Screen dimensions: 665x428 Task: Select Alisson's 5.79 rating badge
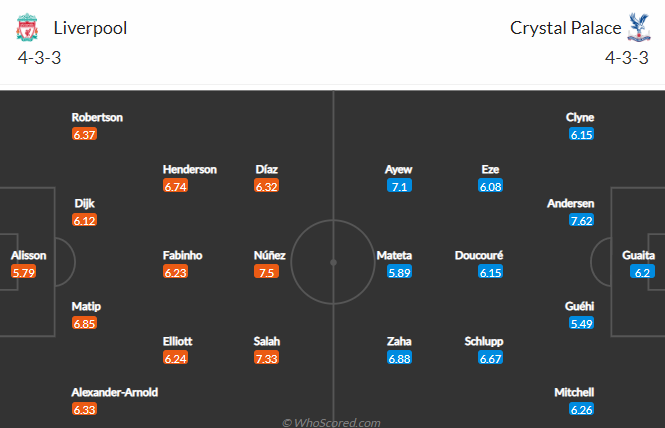[24, 272]
